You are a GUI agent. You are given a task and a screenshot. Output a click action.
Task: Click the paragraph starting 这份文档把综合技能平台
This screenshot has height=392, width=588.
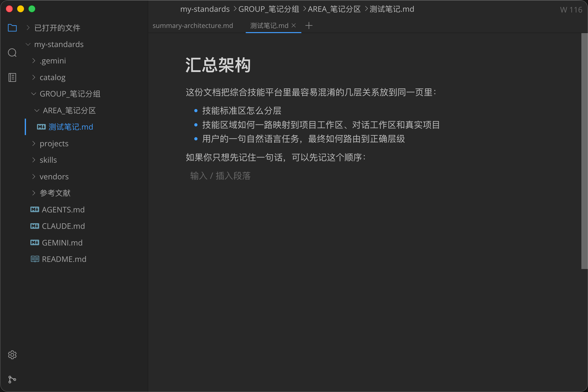pos(311,92)
